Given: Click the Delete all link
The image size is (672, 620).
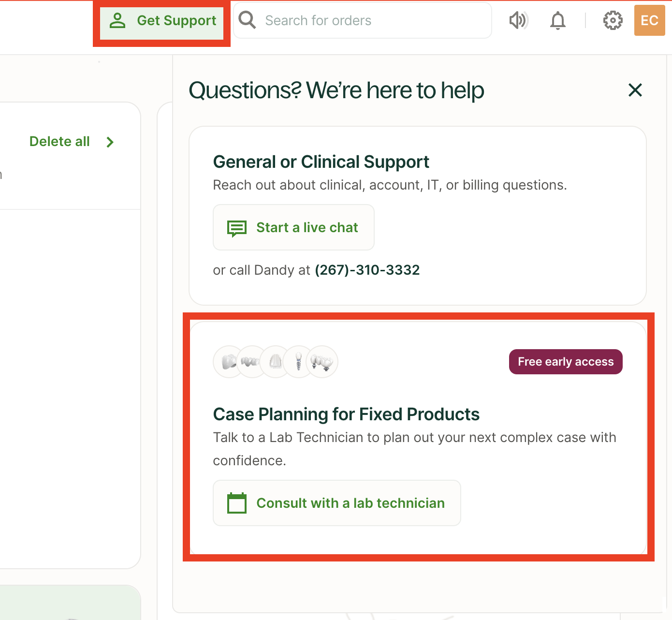Looking at the screenshot, I should click(59, 141).
